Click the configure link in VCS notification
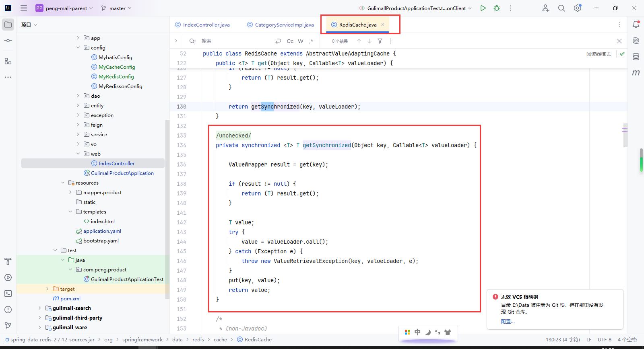Viewport: 644px width, 349px height. [x=508, y=321]
